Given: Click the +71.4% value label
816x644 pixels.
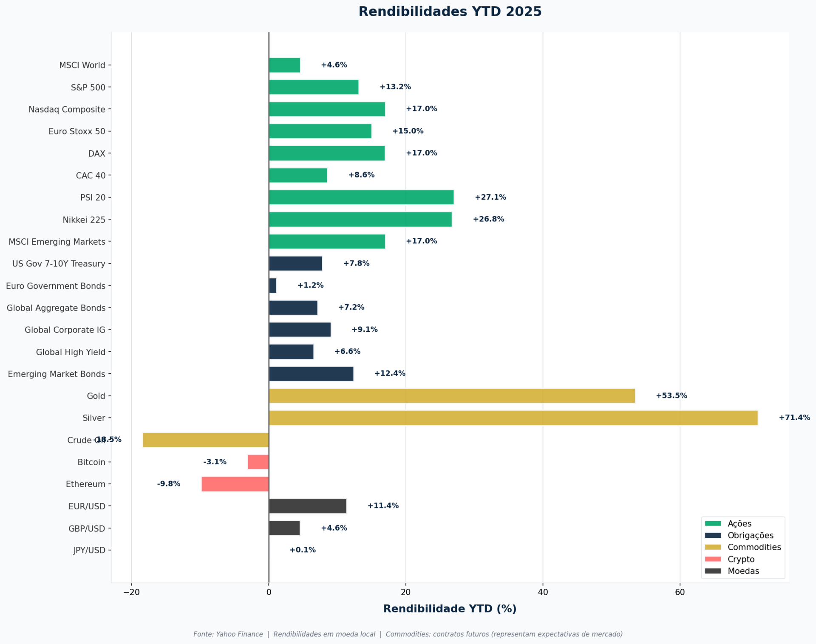Looking at the screenshot, I should pyautogui.click(x=794, y=418).
